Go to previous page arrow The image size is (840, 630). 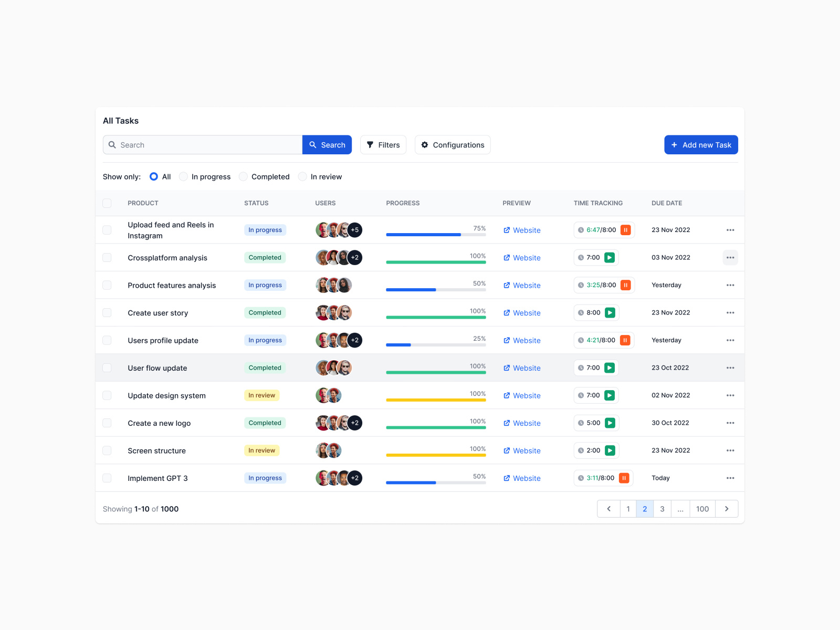609,509
